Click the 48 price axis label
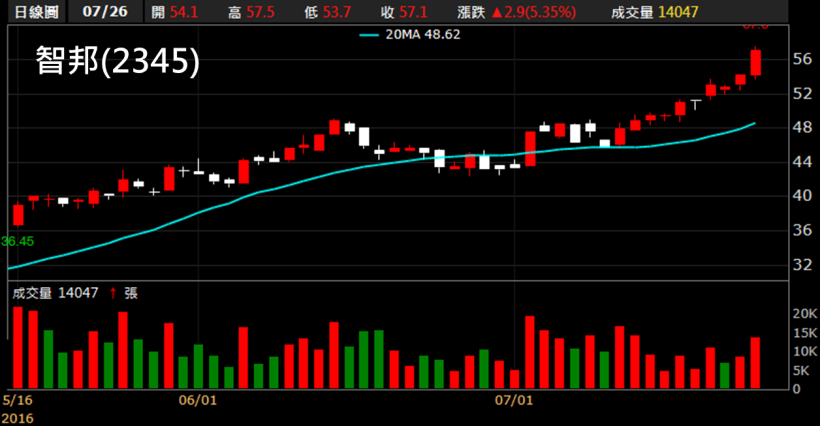 click(x=802, y=128)
